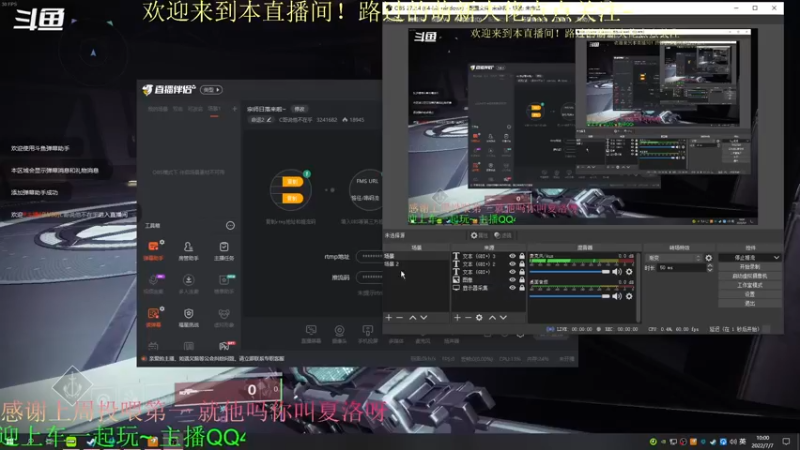The width and height of the screenshot is (800, 450).
Task: Open the 渐变 transition type dropdown
Action: click(674, 258)
